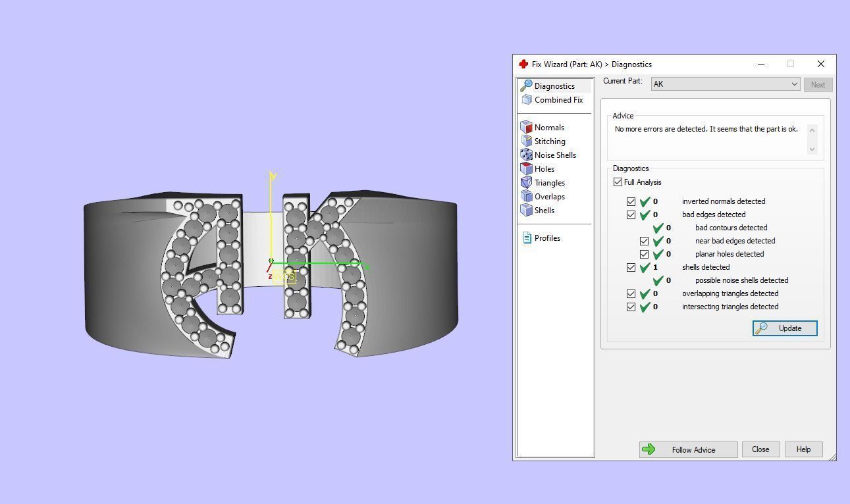Click 'bad contours detected' label

coord(731,228)
